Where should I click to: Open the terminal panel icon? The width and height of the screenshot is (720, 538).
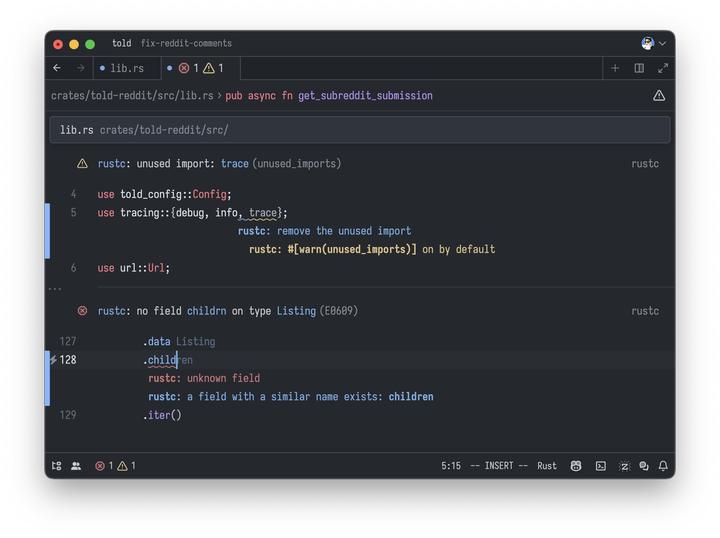coord(601,466)
